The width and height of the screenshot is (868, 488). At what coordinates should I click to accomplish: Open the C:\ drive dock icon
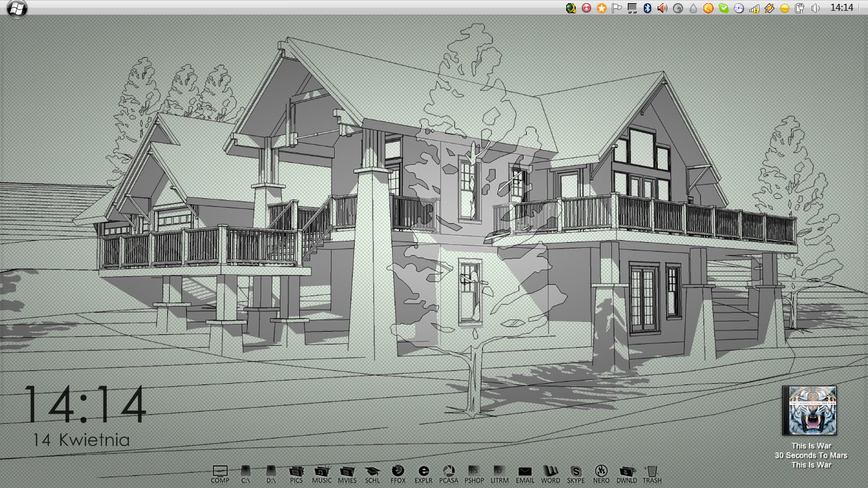pos(245,471)
